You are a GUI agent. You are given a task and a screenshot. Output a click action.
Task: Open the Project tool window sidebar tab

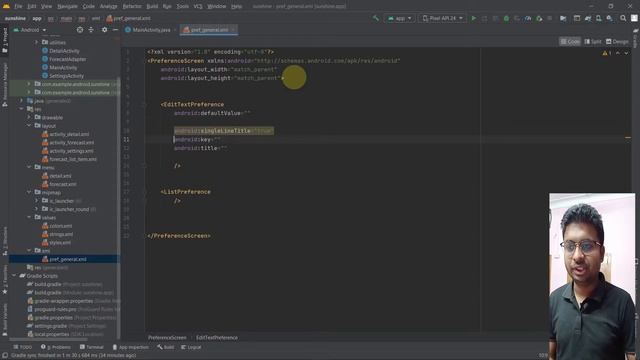tap(4, 40)
